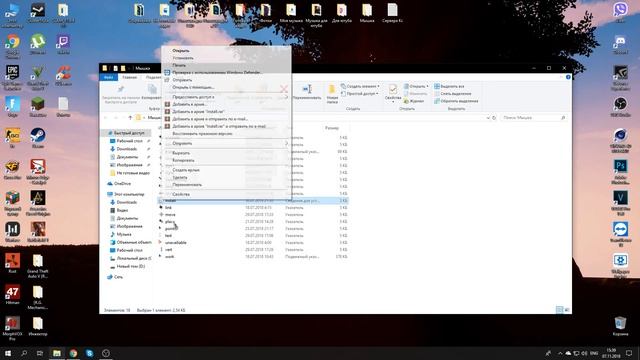
Task: Open the Файл ribbon tab
Action: [x=108, y=77]
